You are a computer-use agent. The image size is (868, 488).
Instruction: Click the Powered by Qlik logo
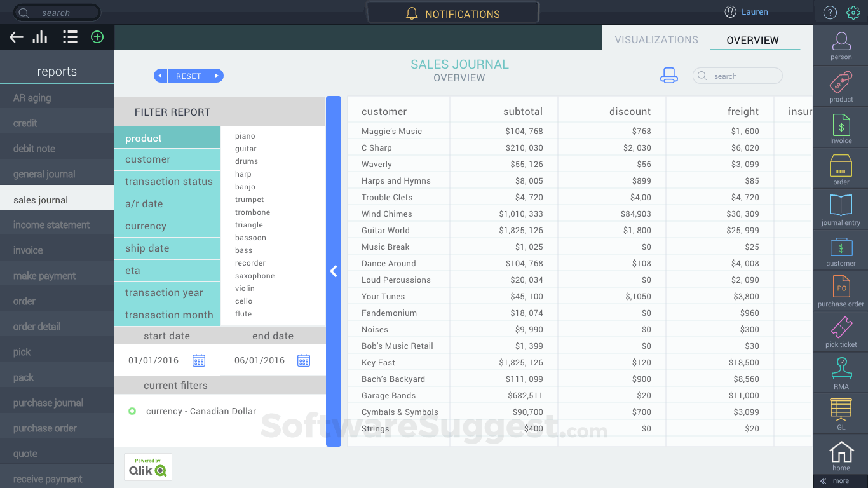147,467
